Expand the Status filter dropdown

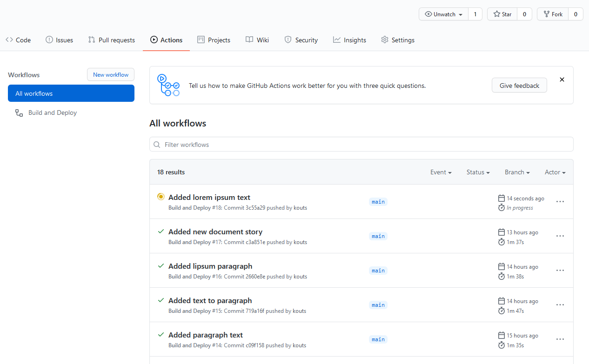point(478,172)
